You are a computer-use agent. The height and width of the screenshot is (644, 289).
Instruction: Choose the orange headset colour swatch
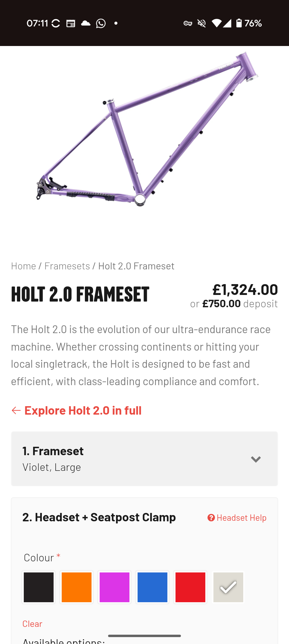77,587
